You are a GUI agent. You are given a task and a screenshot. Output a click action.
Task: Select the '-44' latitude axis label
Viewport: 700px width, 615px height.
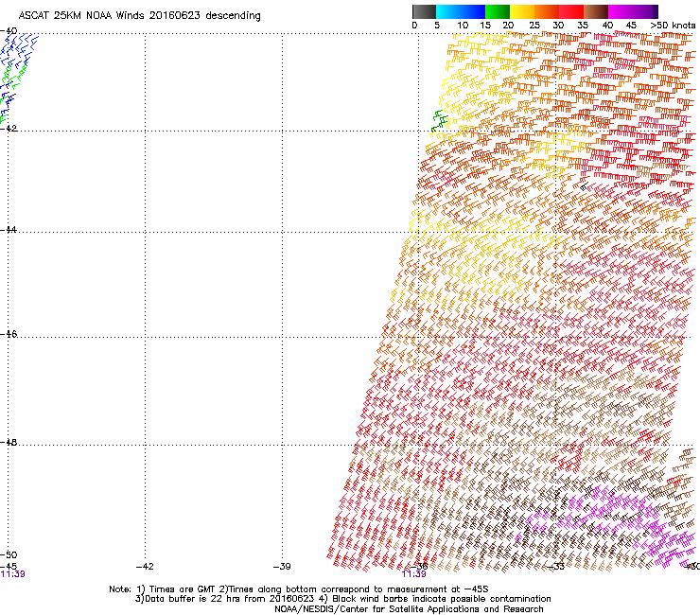[x=9, y=230]
